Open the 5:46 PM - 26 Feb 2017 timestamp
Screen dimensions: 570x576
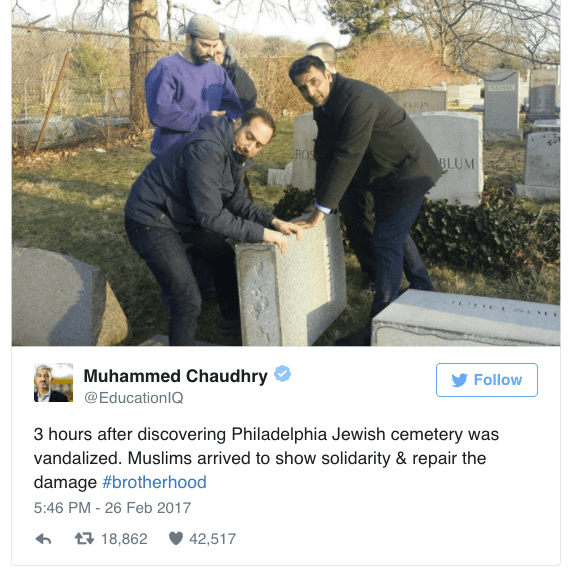click(x=112, y=508)
